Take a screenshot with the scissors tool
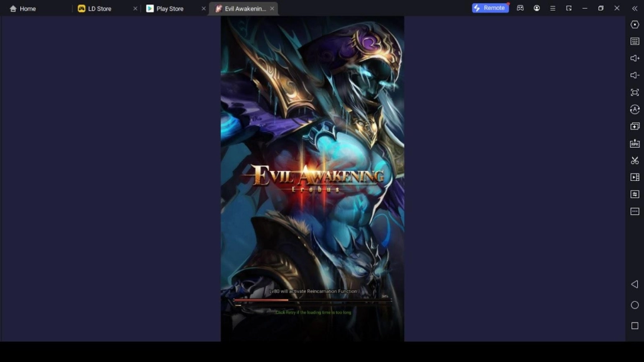Screen dimensions: 644x362 634,160
